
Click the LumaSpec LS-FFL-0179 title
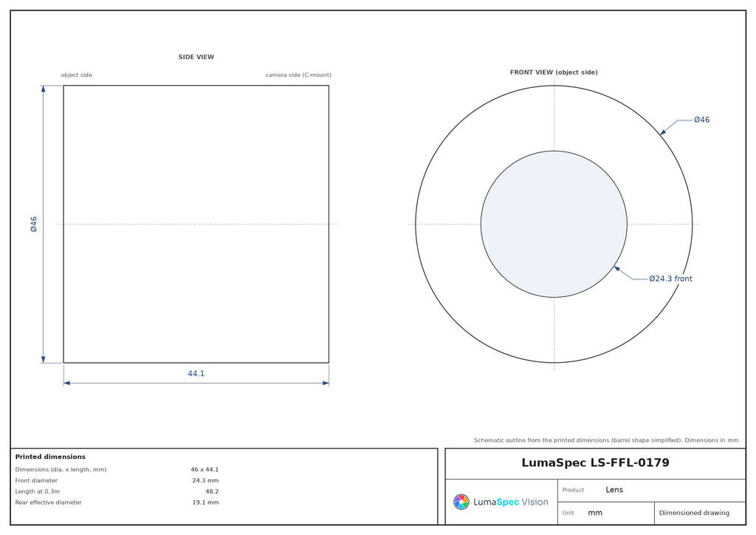(x=596, y=463)
